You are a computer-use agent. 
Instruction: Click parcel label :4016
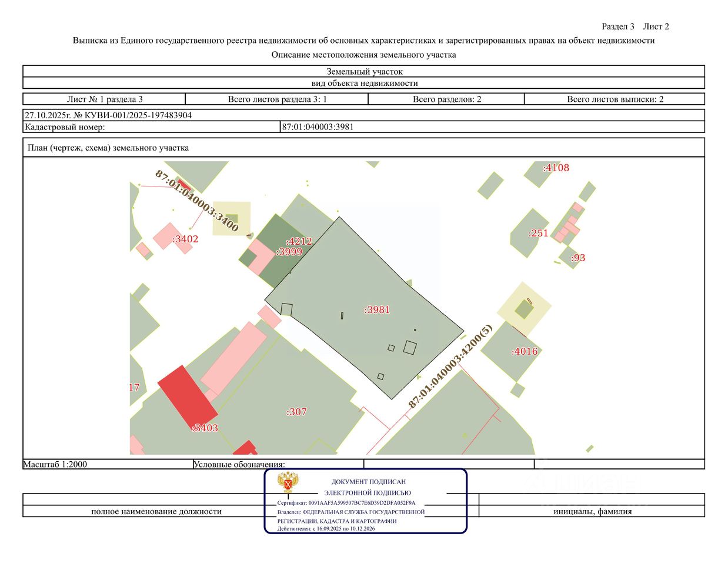[525, 351]
